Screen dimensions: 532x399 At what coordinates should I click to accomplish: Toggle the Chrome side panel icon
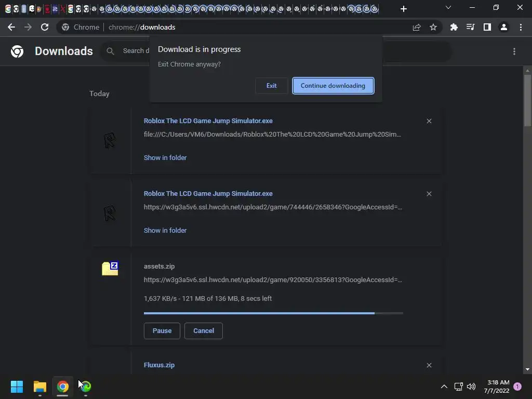click(487, 27)
